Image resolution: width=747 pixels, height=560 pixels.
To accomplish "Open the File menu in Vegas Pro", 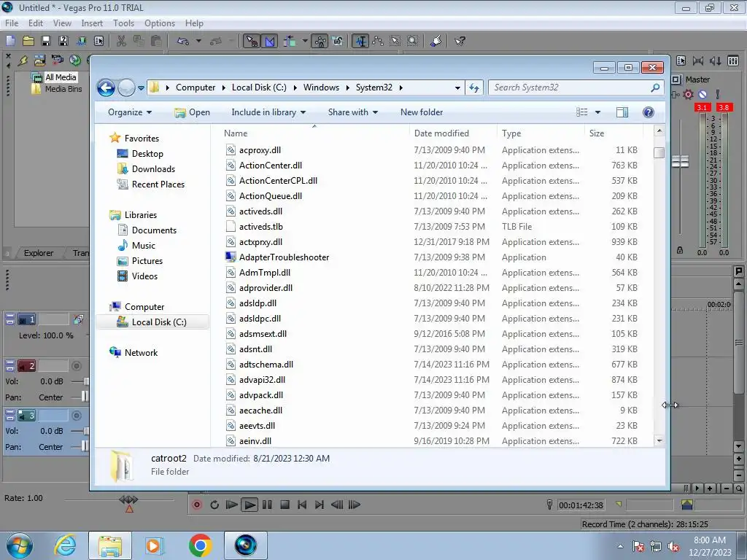I will click(x=12, y=23).
